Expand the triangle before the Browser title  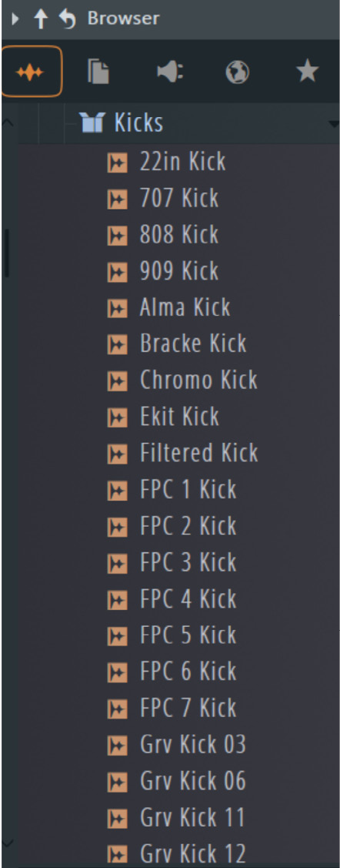[15, 19]
